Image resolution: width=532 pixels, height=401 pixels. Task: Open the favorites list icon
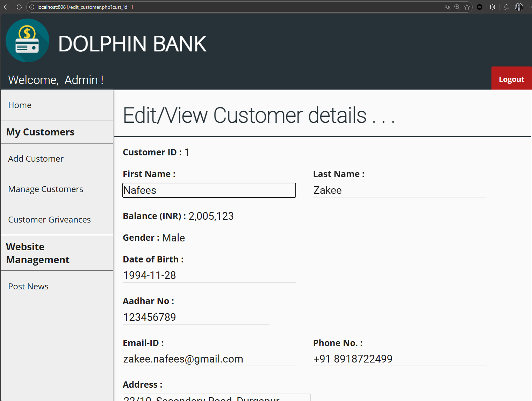pyautogui.click(x=506, y=7)
